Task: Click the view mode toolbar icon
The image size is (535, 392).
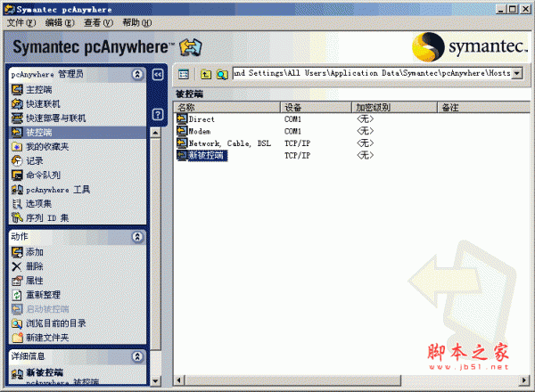Action: point(184,74)
